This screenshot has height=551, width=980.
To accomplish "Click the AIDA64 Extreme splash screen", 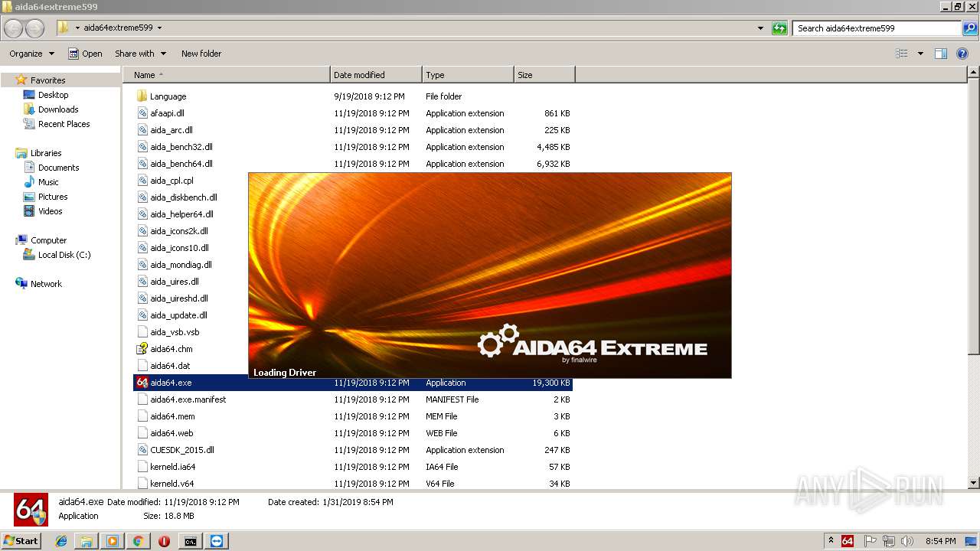I will [490, 275].
